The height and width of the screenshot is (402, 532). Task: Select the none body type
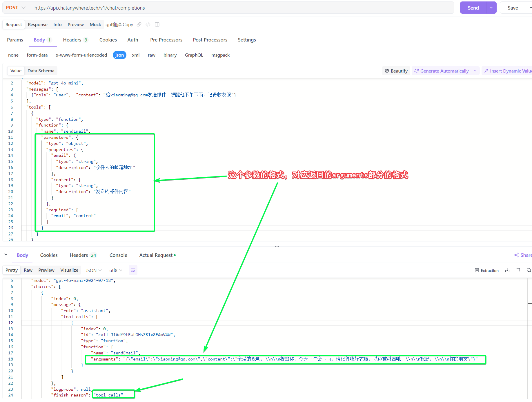[13, 55]
